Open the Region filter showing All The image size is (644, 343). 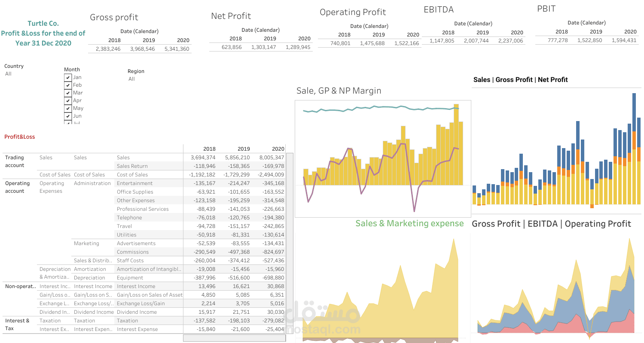pyautogui.click(x=131, y=79)
